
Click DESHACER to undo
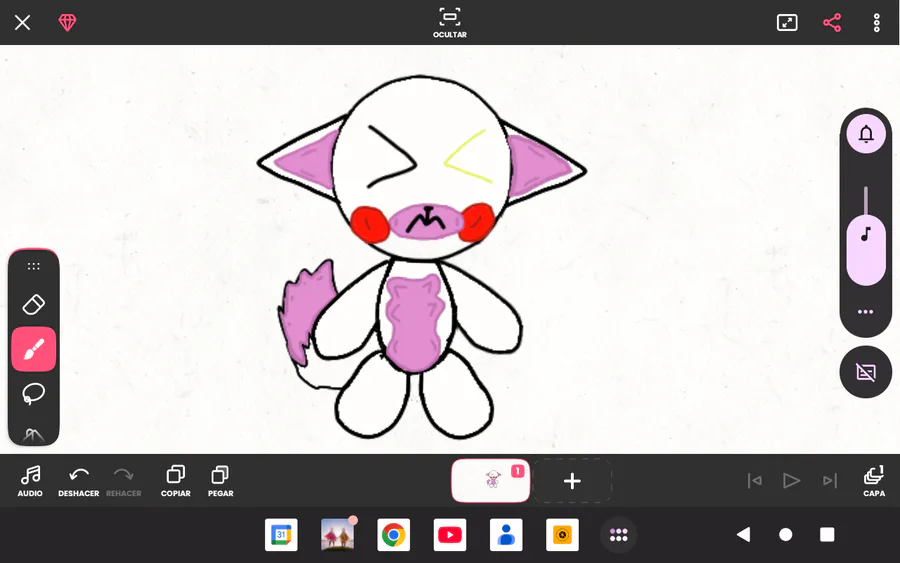[79, 481]
